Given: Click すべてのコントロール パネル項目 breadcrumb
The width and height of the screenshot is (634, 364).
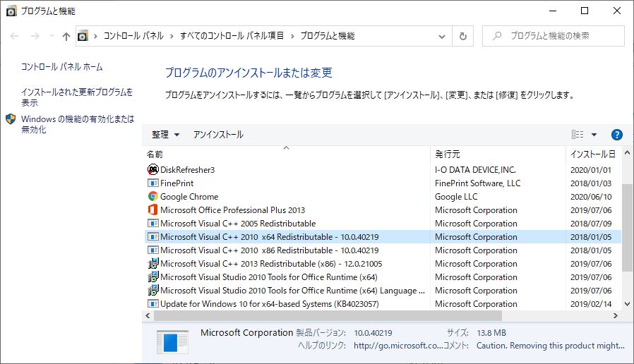Looking at the screenshot, I should [232, 36].
